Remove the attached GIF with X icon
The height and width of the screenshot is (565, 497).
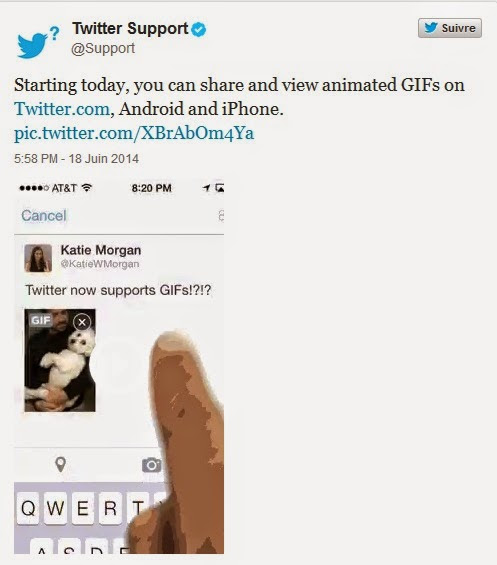pos(82,322)
